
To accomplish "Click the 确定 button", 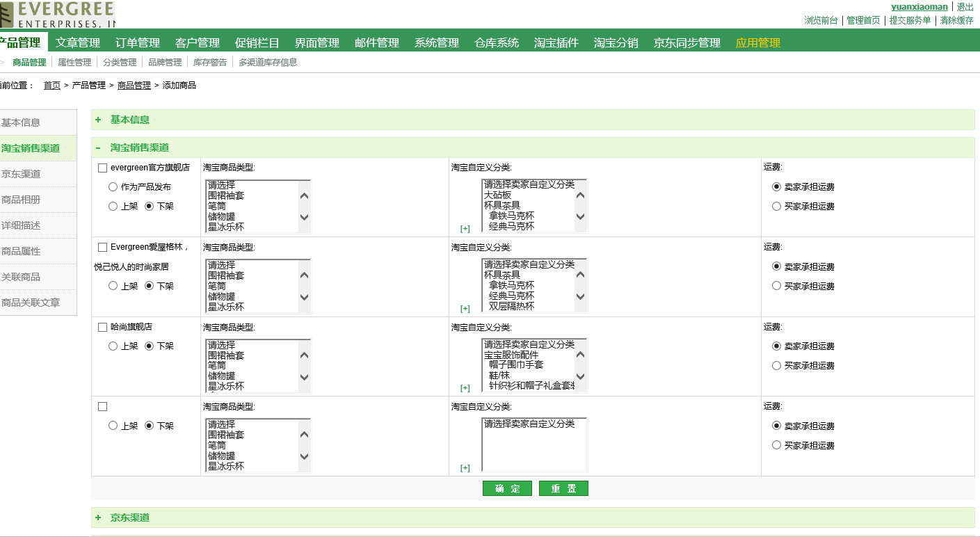I will 507,488.
